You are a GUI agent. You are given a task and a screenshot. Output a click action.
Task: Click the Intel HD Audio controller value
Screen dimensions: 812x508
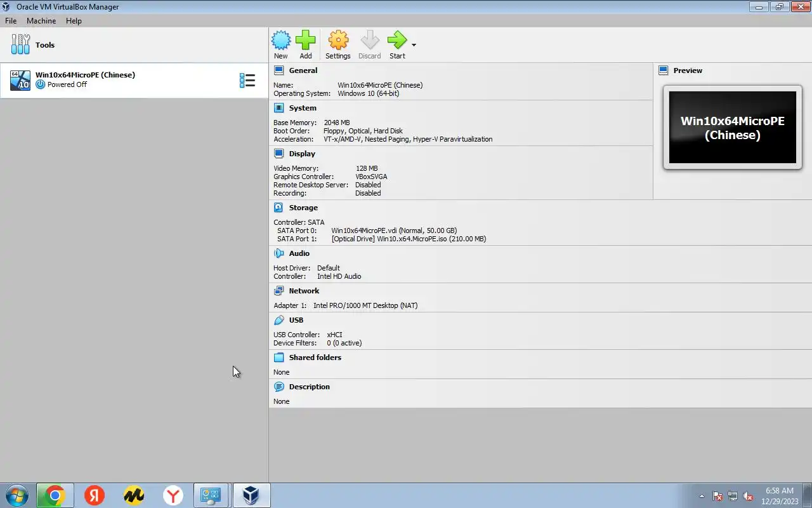coord(339,276)
